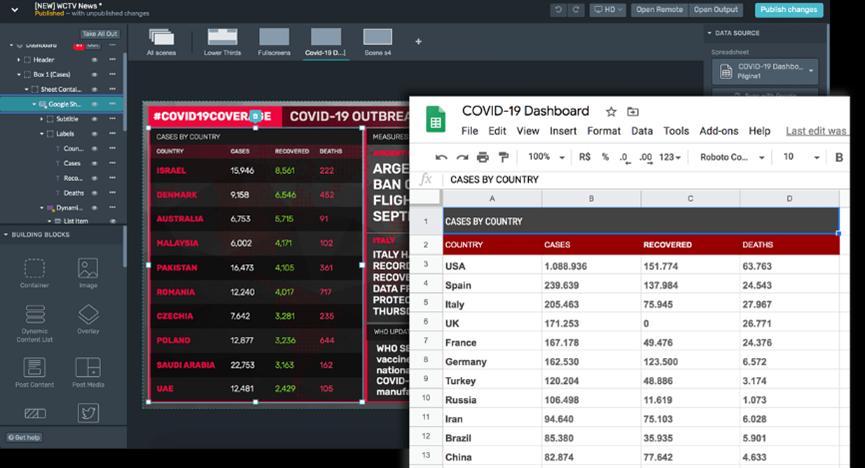Click the Publish changes button
This screenshot has height=468, width=865.
coord(788,9)
